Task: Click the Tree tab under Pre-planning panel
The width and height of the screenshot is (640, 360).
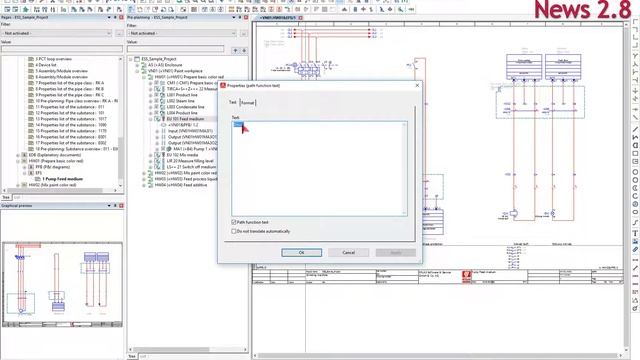Action: (x=132, y=357)
